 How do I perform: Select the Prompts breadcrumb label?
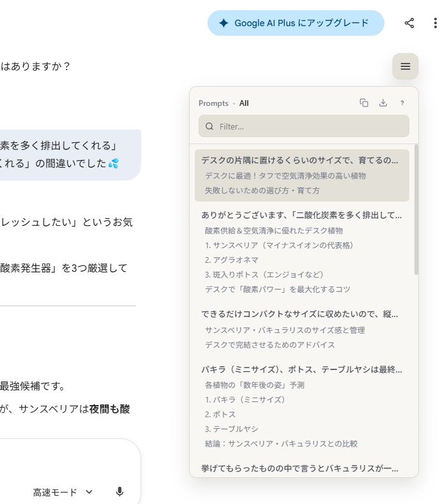(213, 103)
